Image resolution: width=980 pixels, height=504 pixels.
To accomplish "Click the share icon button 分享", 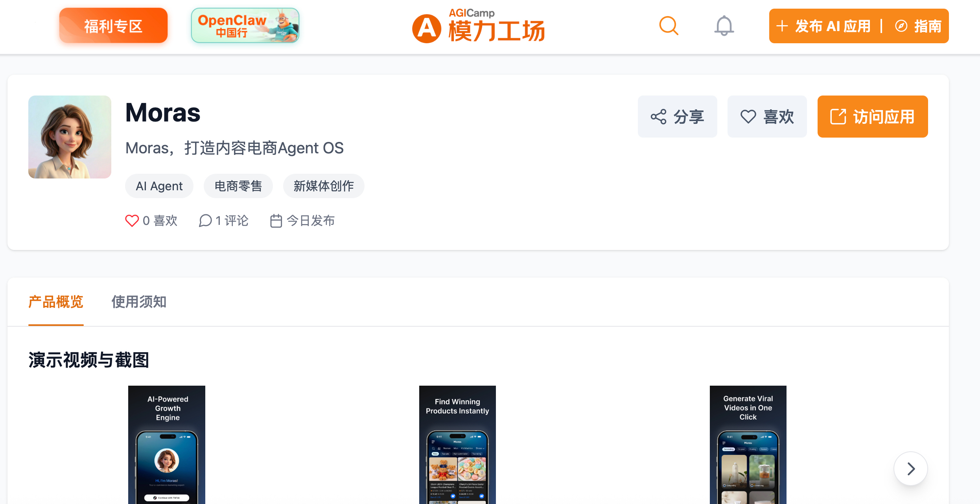I will click(677, 117).
